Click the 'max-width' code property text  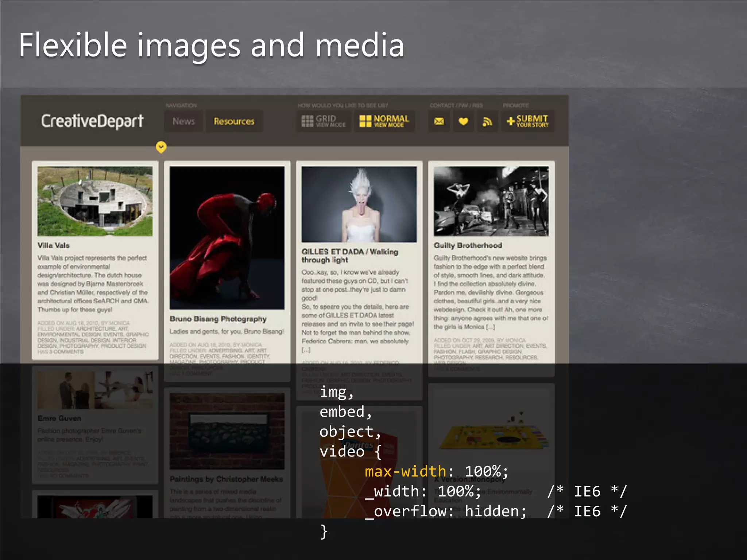tap(405, 471)
